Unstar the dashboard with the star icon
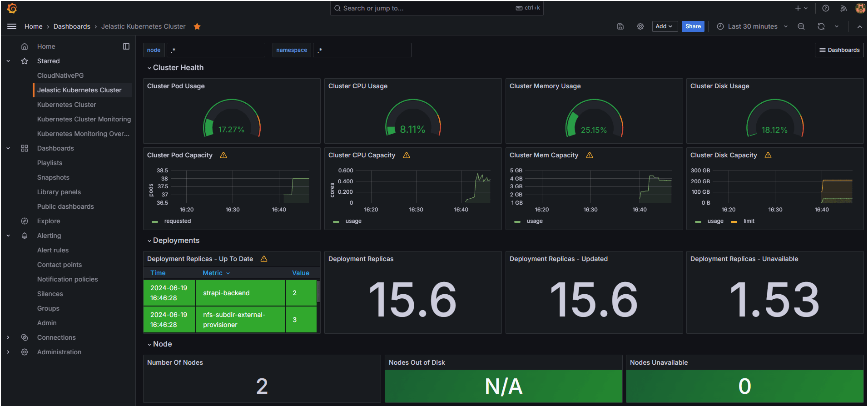Screen dimensions: 868x407 click(x=197, y=26)
